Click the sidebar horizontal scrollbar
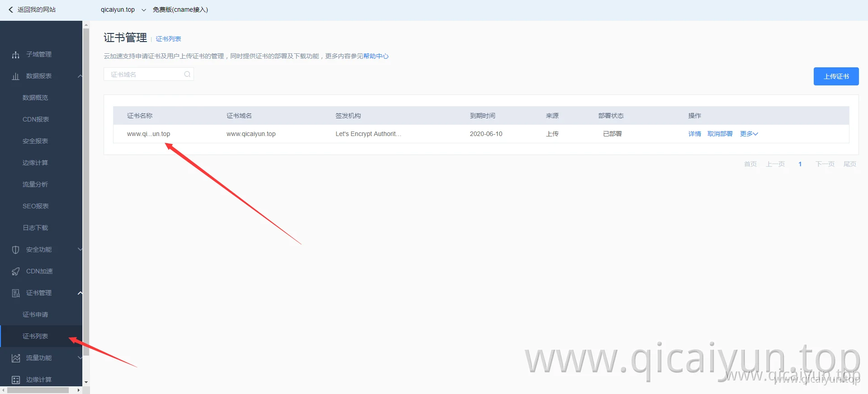Image resolution: width=868 pixels, height=394 pixels. 38,390
